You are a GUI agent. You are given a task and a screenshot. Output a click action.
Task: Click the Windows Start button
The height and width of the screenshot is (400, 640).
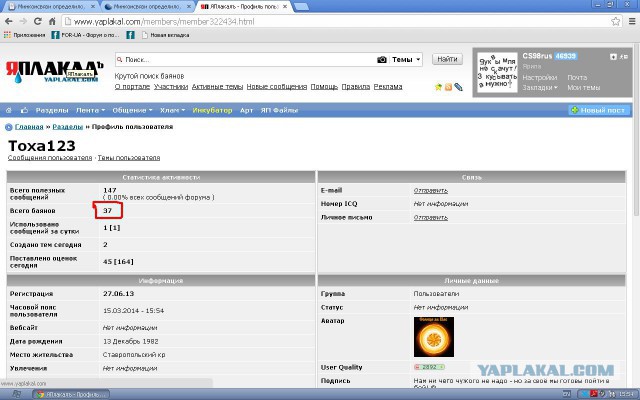[x=16, y=394]
